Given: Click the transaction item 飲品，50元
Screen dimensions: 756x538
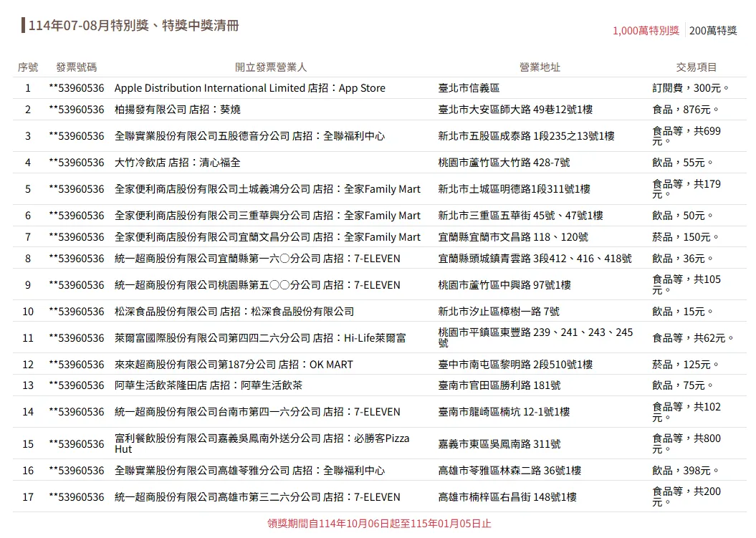Looking at the screenshot, I should coord(683,216).
